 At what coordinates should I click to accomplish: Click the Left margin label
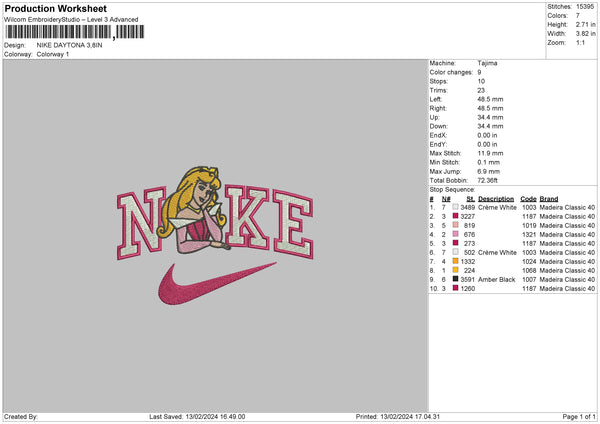tap(435, 99)
